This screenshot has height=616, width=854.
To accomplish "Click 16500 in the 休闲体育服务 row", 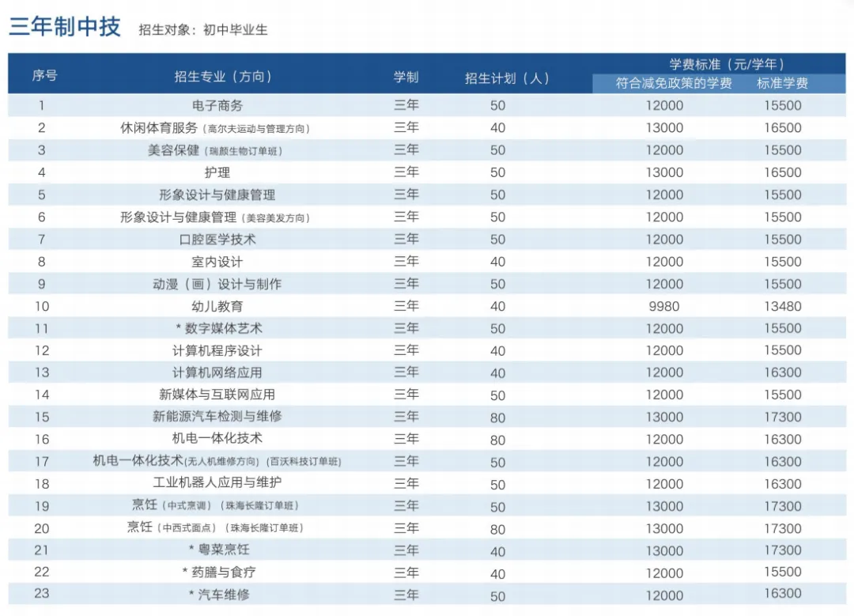I will click(783, 128).
